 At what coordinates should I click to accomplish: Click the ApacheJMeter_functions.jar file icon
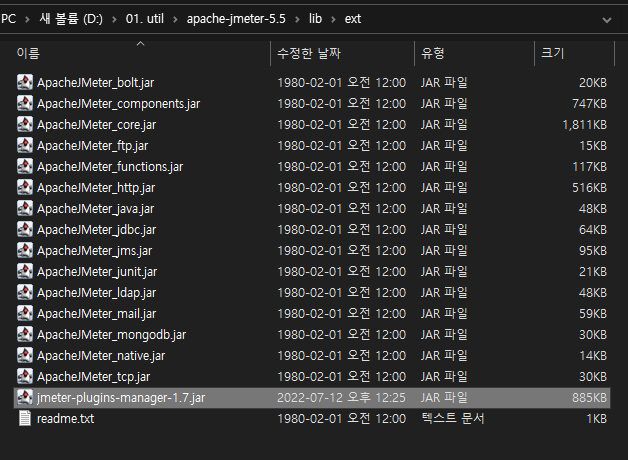point(25,166)
